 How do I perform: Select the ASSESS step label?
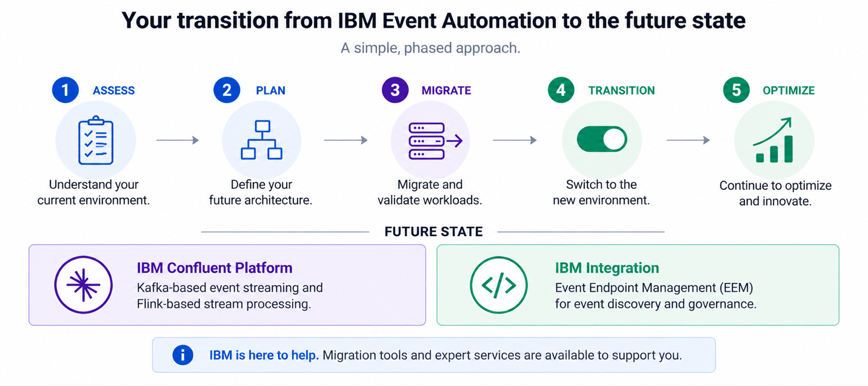(x=113, y=90)
